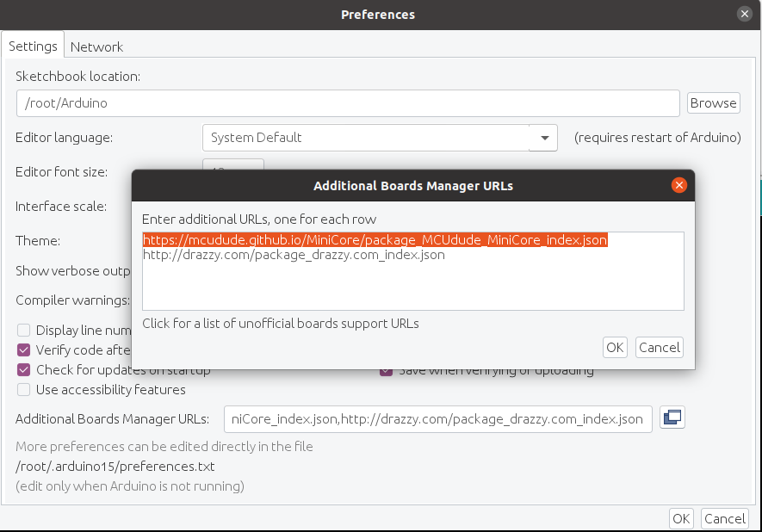Cancel the Additional Boards Manager URLs dialog

(x=659, y=348)
